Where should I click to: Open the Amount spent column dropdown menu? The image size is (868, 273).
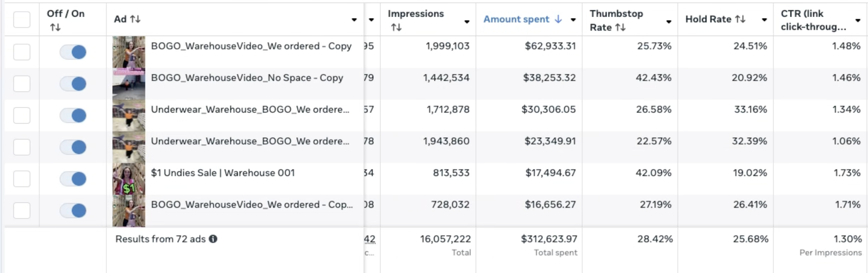tap(573, 20)
